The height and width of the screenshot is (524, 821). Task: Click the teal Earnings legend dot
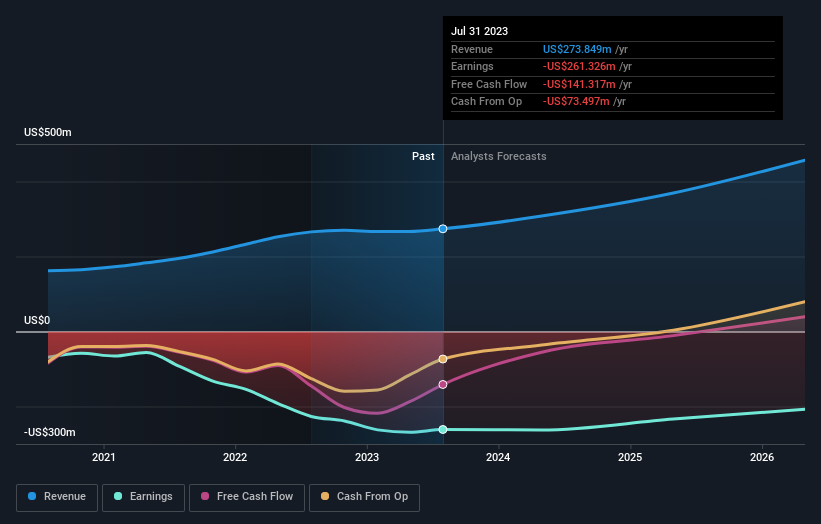[118, 496]
